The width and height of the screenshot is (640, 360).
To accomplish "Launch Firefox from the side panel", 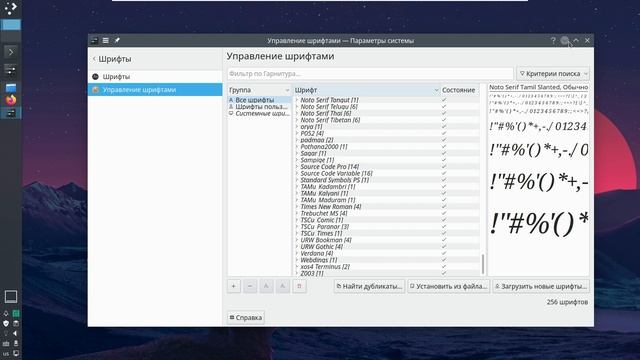I will point(11,100).
